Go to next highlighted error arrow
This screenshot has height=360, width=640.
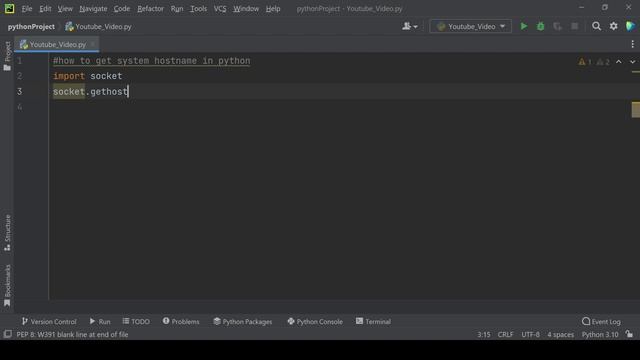click(632, 62)
